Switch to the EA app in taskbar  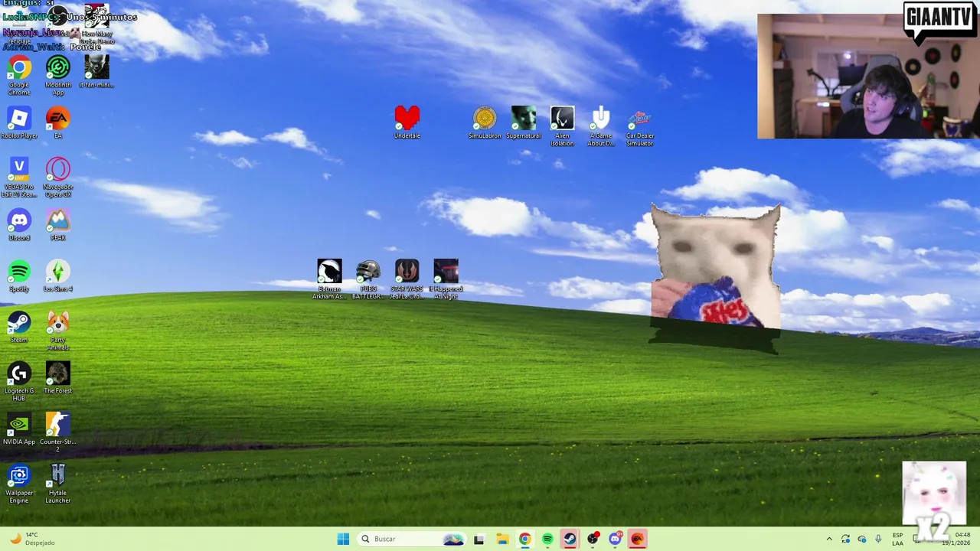point(637,539)
